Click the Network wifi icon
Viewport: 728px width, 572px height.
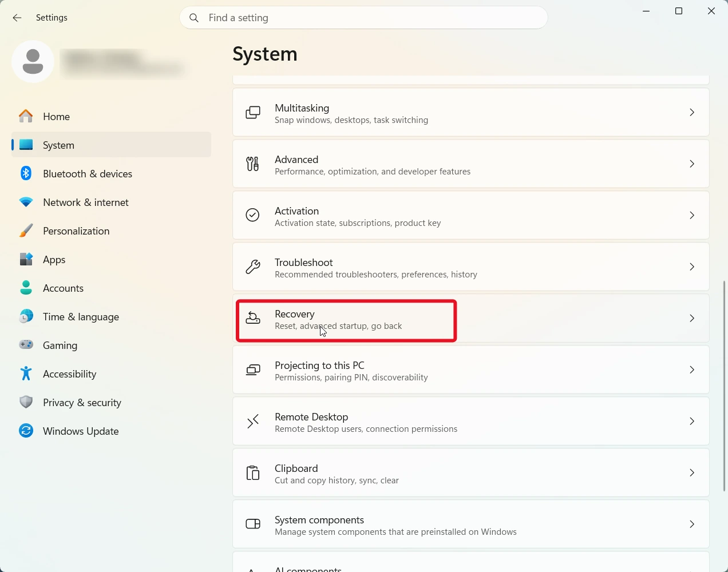(26, 202)
